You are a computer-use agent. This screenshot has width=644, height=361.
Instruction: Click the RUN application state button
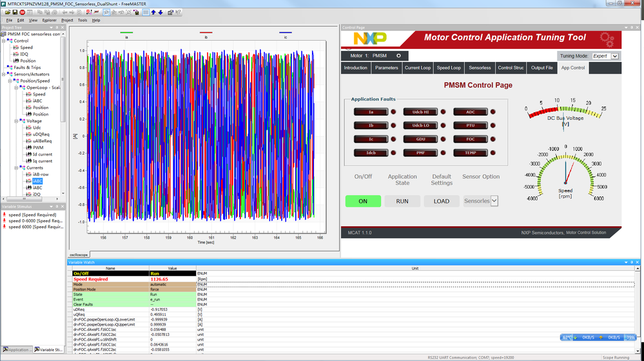tap(402, 201)
